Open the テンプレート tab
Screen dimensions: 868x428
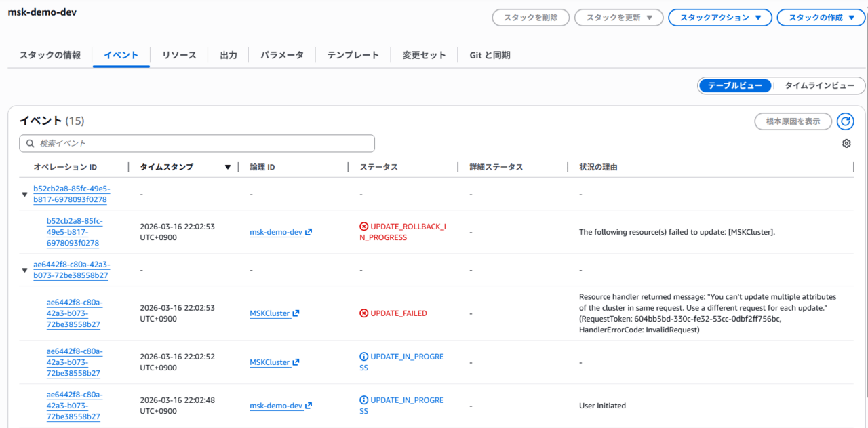353,55
